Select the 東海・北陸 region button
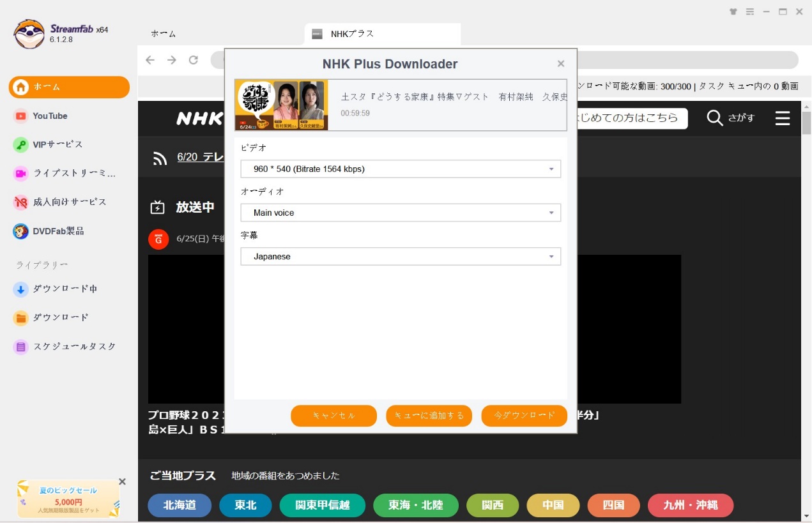This screenshot has width=812, height=523. 416,505
